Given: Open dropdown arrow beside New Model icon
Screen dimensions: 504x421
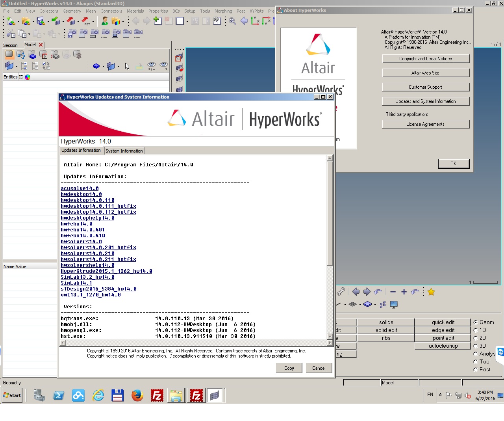Looking at the screenshot, I should [x=18, y=22].
